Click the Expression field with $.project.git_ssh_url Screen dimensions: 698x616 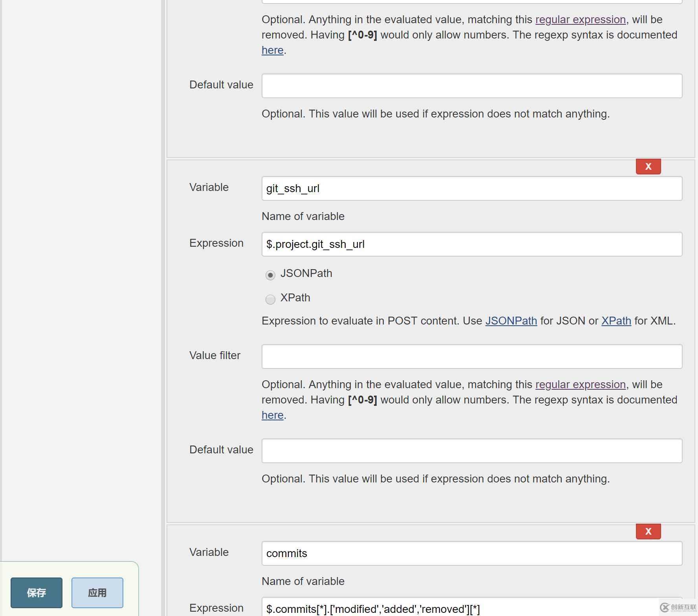(471, 244)
